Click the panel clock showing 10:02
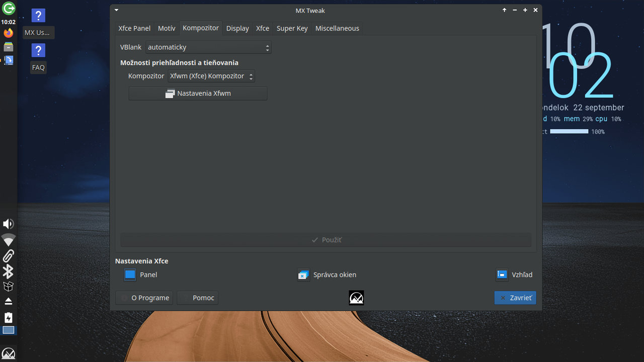The height and width of the screenshot is (362, 644). [9, 22]
